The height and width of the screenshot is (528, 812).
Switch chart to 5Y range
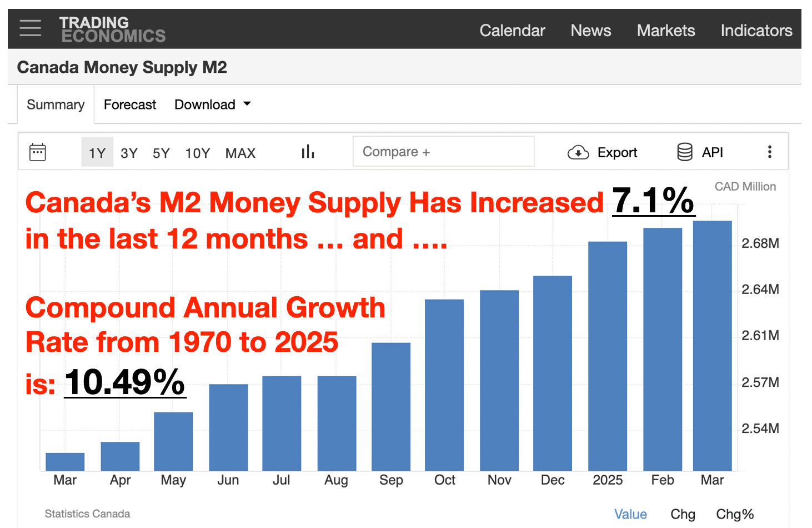[161, 153]
